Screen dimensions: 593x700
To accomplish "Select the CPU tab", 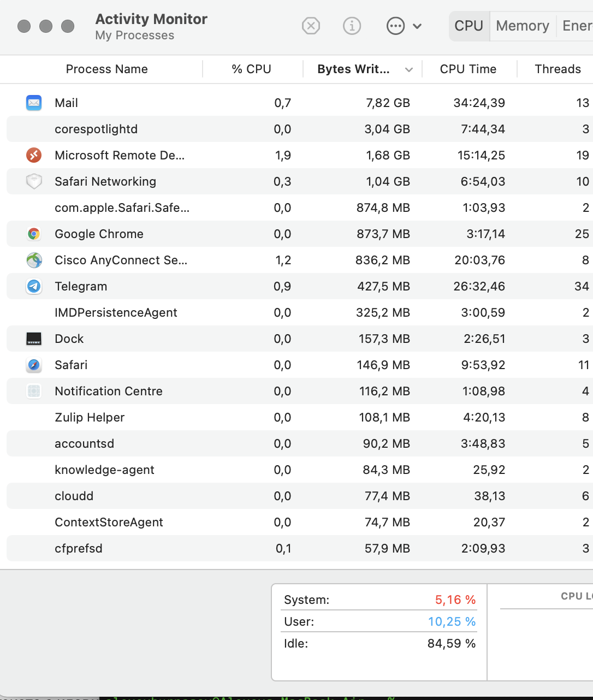I will (469, 26).
